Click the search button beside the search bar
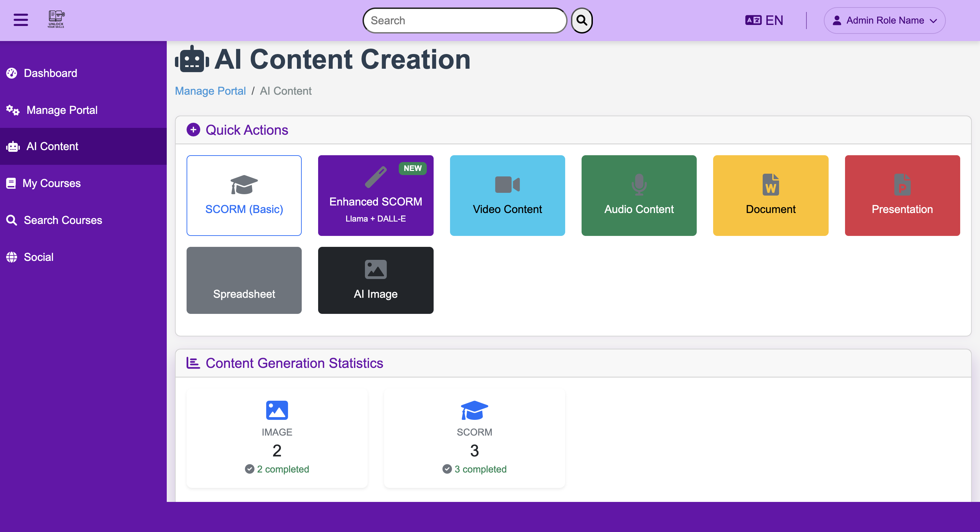 [x=581, y=20]
